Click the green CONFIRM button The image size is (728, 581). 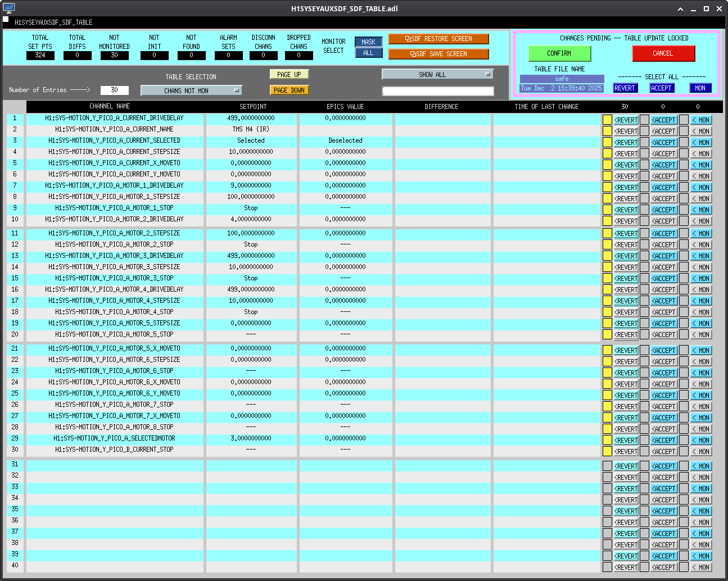[559, 53]
